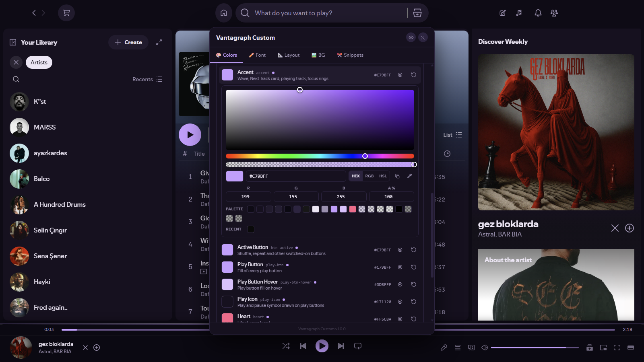Expand Your Library with arrows icon
Viewport: 644px width, 362px height.
[x=159, y=42]
